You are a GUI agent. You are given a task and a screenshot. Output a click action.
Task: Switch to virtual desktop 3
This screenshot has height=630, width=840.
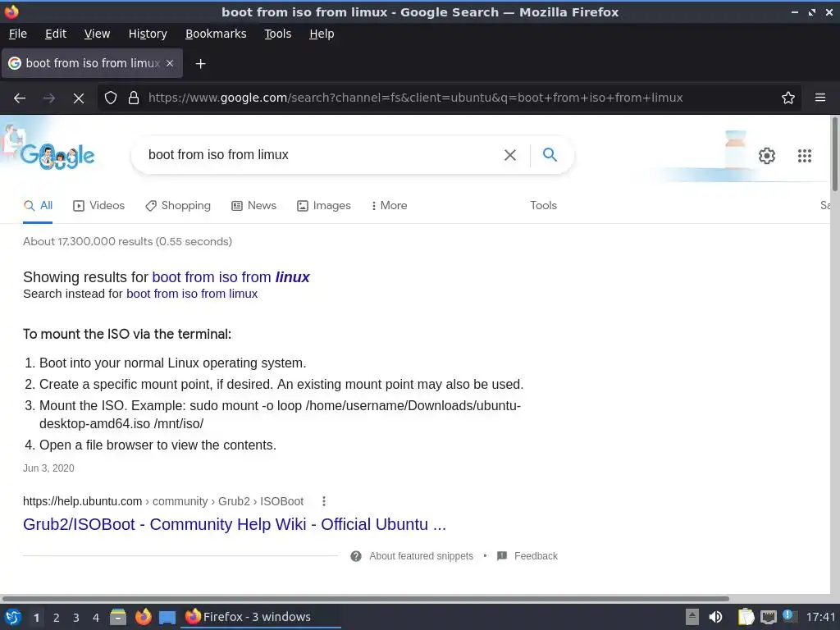76,618
